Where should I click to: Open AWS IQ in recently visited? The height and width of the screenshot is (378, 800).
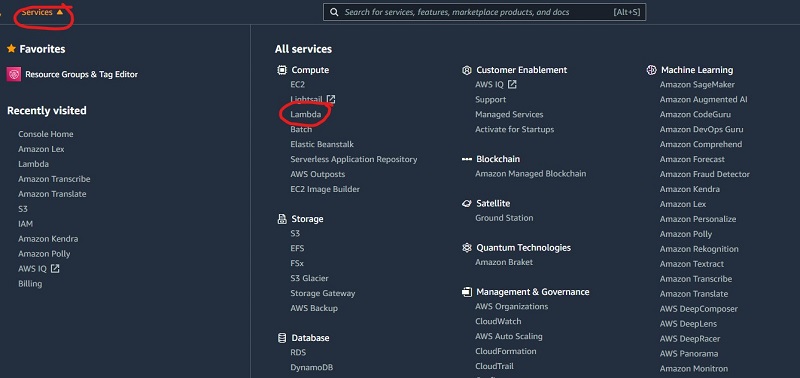[32, 268]
